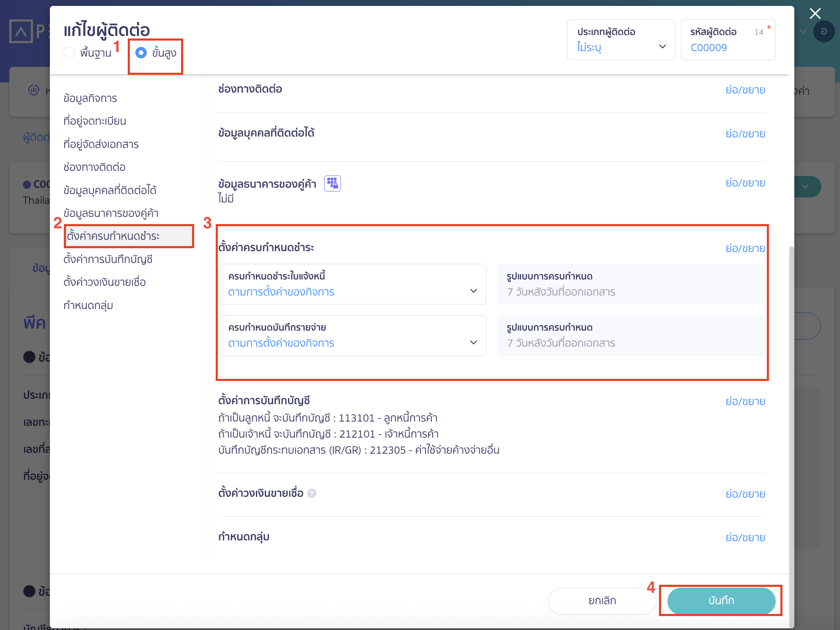
Task: Switch to the พื้นฐาน radio option
Action: 69,52
